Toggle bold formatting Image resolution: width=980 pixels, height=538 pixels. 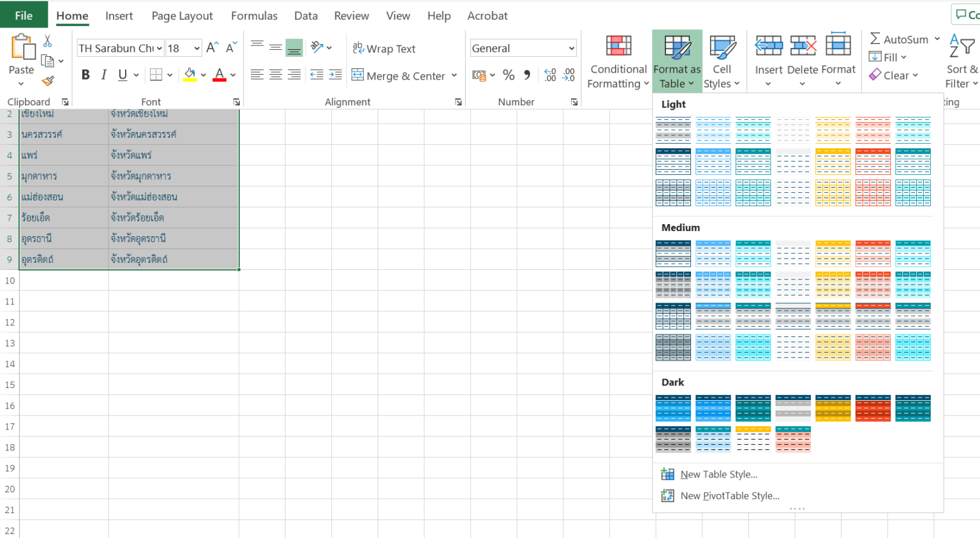[85, 75]
